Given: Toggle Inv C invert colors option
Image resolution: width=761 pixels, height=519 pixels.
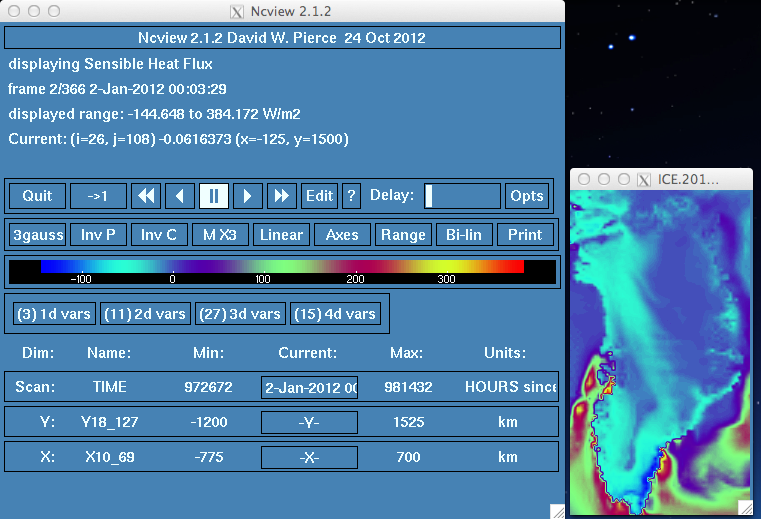Looking at the screenshot, I should [159, 235].
